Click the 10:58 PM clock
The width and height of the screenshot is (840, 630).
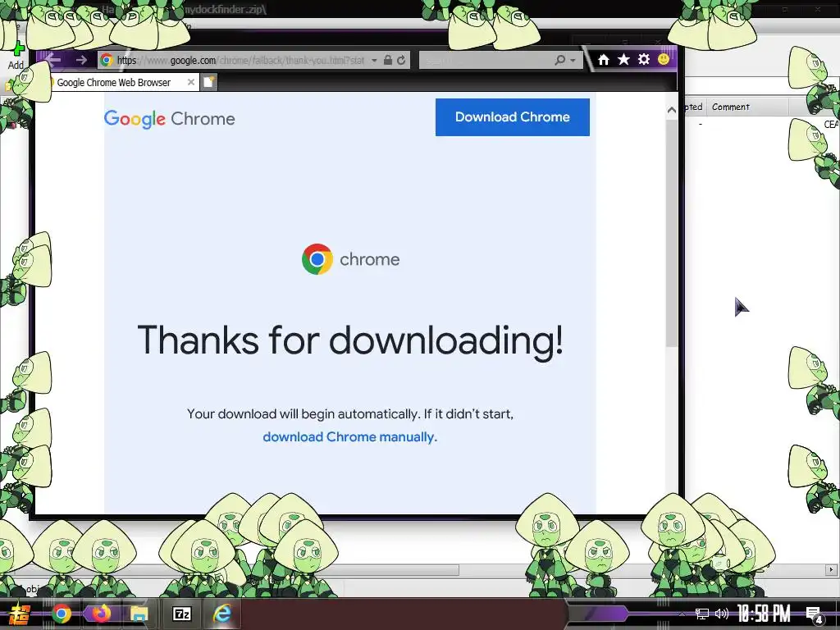tap(764, 614)
